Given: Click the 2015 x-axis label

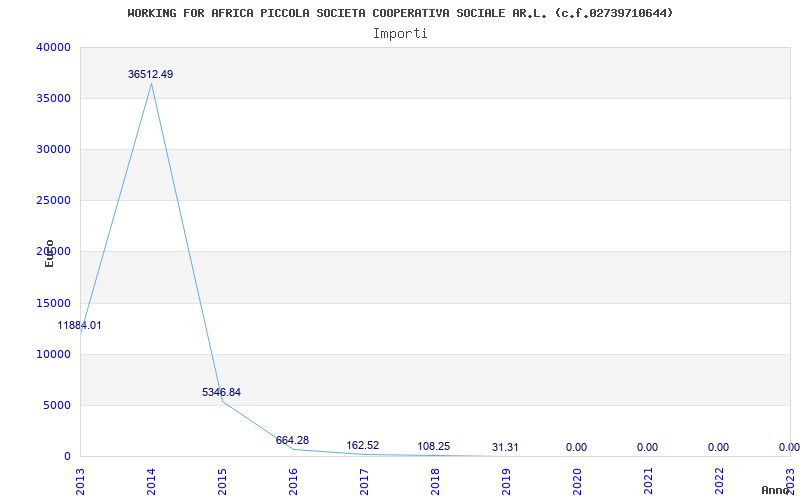Looking at the screenshot, I should point(222,482).
